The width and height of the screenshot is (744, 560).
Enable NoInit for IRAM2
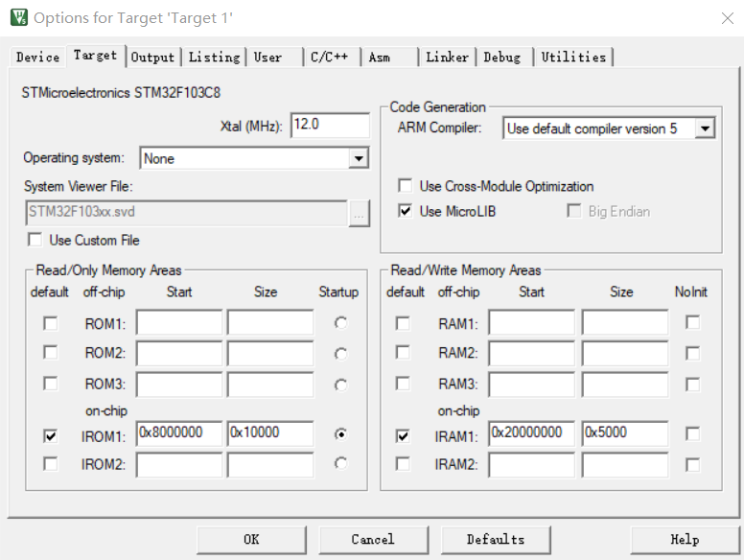(x=693, y=465)
